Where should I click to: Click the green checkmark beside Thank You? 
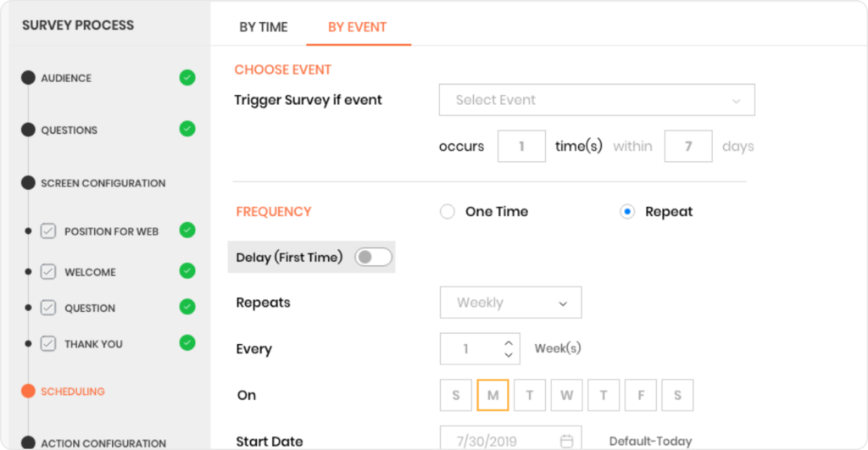[x=187, y=342]
